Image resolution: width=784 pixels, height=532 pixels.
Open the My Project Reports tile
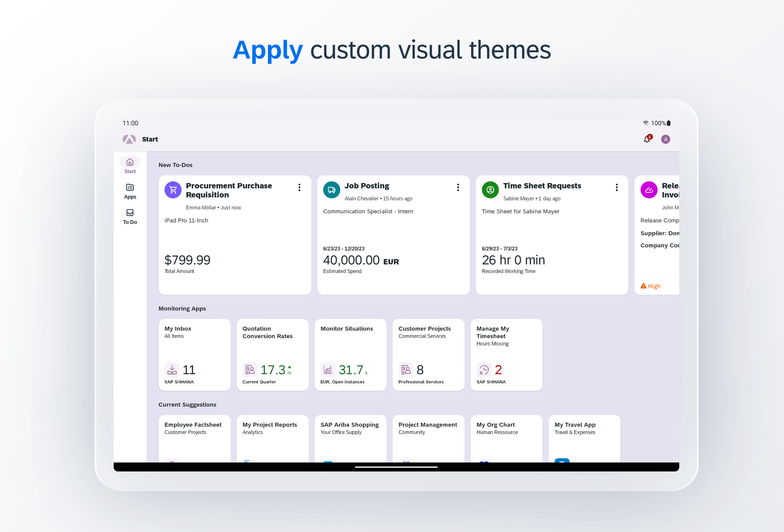click(x=272, y=439)
